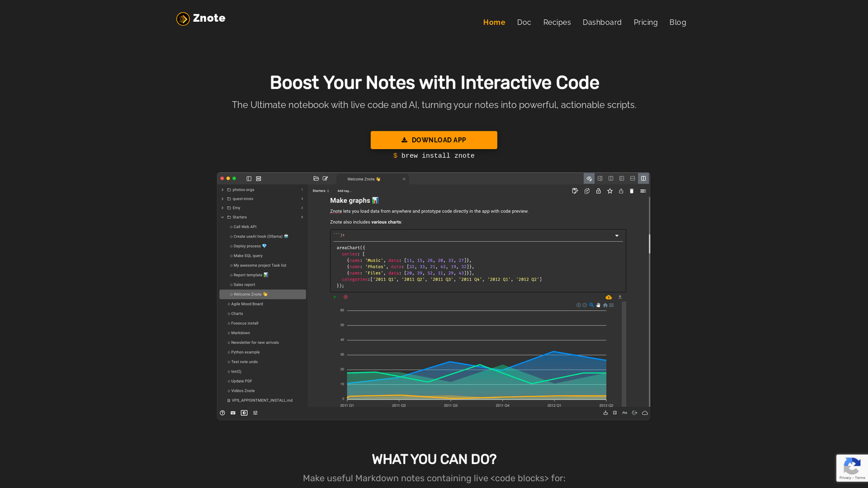Viewport: 868px width, 488px height.
Task: Click the new note pencil icon
Action: (325, 178)
